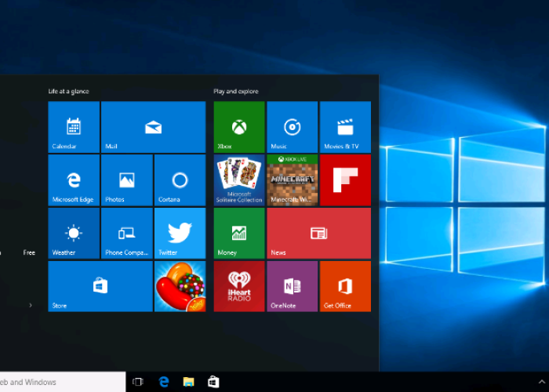Launch Microsoft Solitaire Collection tile
The image size is (549, 392).
239,180
